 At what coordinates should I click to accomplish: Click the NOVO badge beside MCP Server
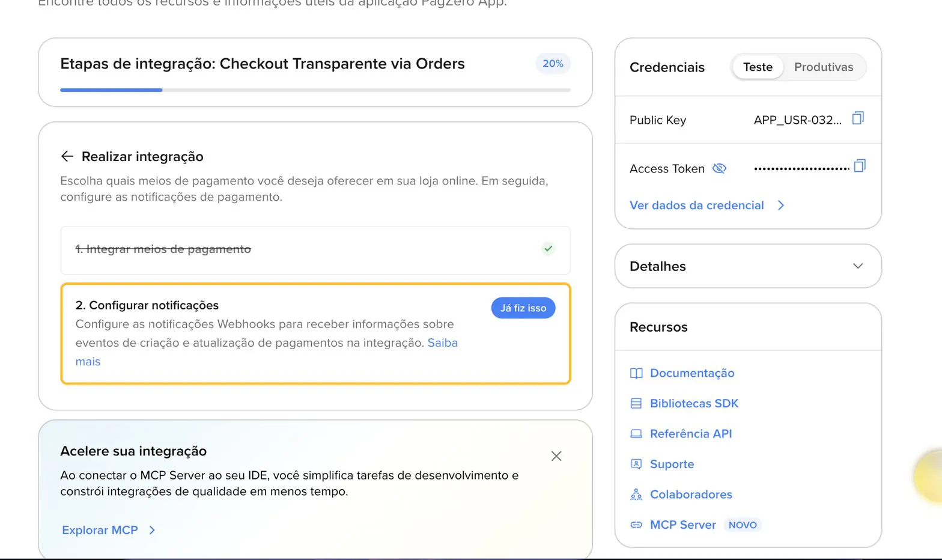[x=743, y=525]
